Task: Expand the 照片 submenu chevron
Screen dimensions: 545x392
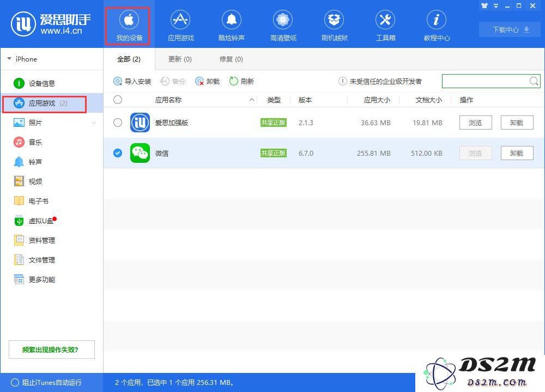Action: pos(94,122)
